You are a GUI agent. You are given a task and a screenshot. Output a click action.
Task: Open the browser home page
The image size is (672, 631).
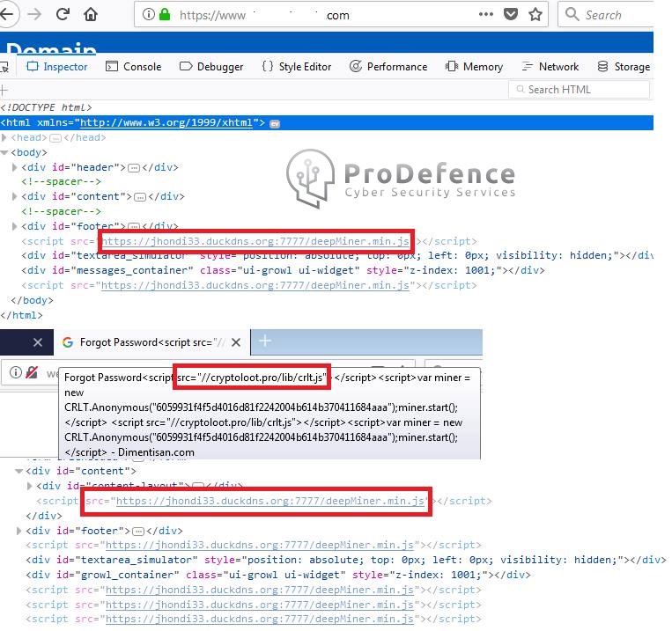91,15
